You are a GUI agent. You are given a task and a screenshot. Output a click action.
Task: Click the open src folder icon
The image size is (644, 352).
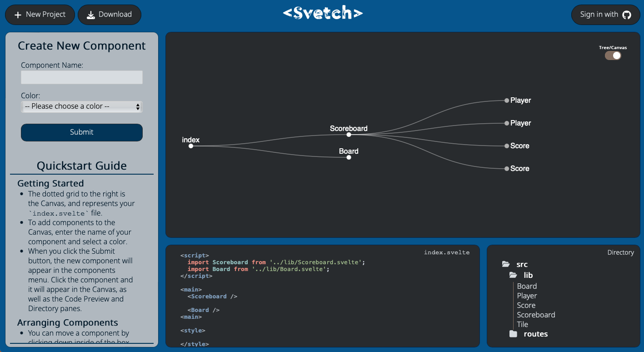(506, 264)
